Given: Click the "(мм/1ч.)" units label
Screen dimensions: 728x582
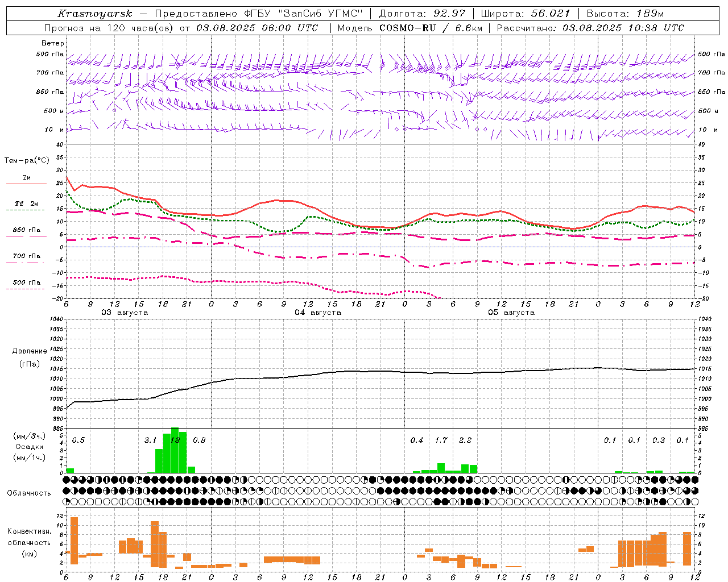Looking at the screenshot, I should [x=30, y=458].
